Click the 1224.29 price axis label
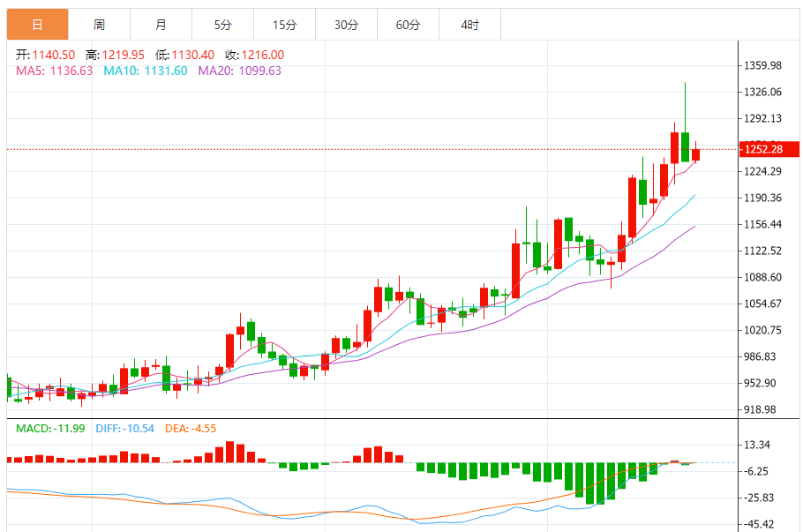 (x=762, y=171)
